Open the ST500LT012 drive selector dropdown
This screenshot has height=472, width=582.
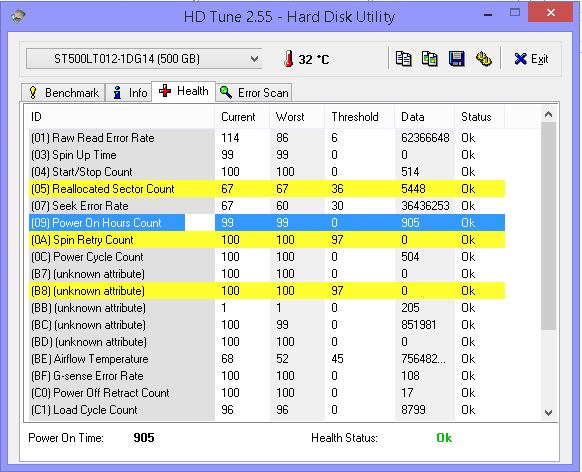144,59
